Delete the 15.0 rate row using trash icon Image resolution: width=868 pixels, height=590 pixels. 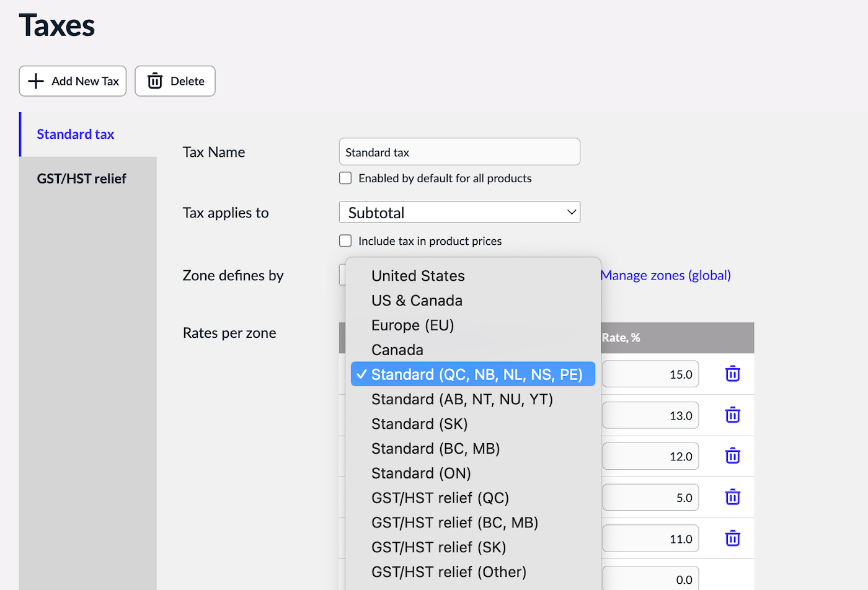[x=732, y=374]
